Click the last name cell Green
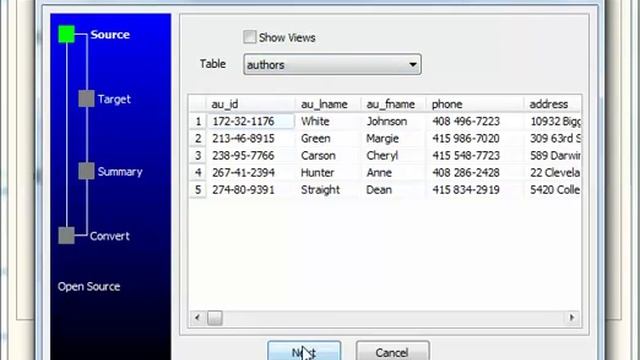Image resolution: width=640 pixels, height=360 pixels. tap(328, 138)
